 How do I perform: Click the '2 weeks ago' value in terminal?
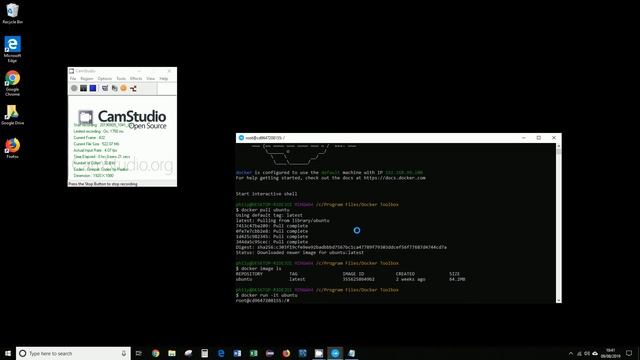point(411,279)
